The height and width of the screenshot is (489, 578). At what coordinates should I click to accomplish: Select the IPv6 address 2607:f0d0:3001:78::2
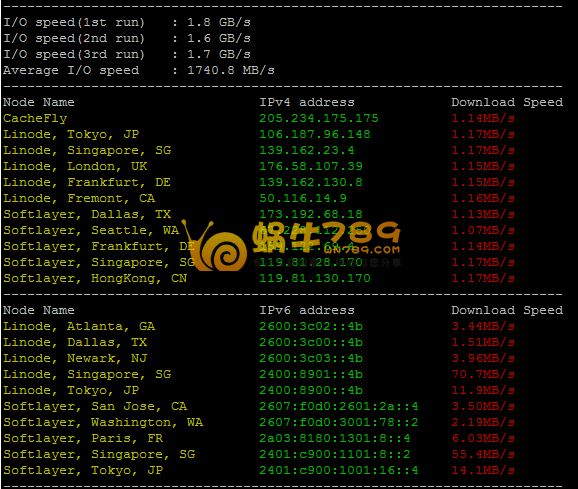point(339,422)
